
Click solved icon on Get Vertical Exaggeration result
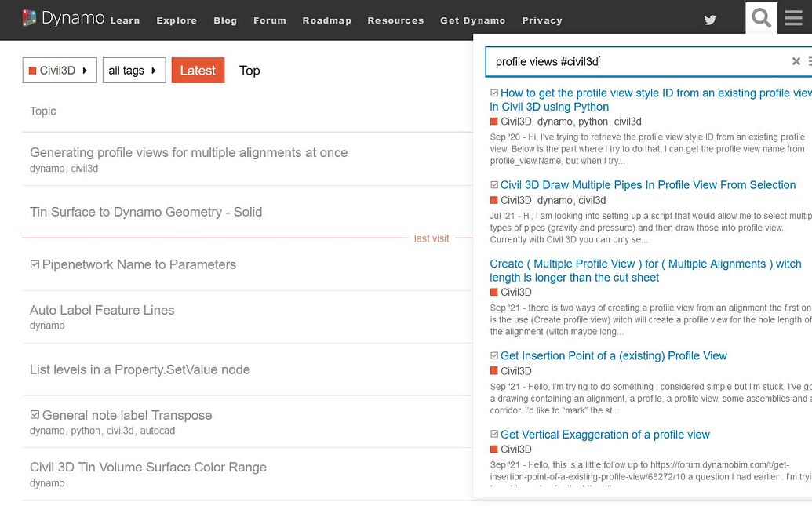coord(494,435)
